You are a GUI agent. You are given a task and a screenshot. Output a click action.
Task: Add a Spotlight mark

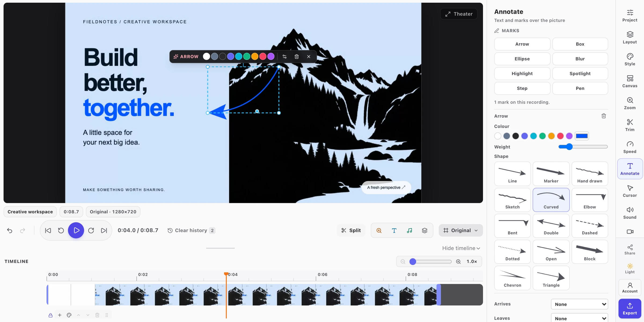pyautogui.click(x=580, y=74)
